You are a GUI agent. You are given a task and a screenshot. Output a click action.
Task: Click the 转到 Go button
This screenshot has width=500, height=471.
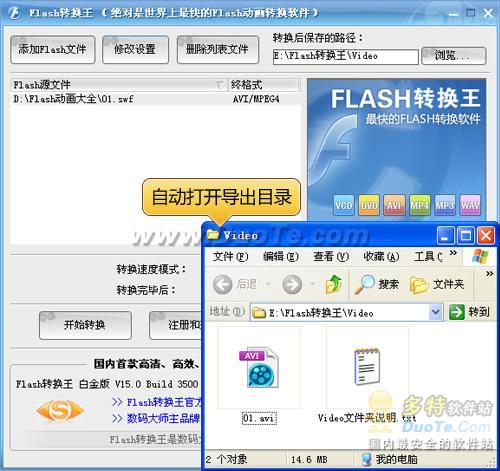point(470,312)
